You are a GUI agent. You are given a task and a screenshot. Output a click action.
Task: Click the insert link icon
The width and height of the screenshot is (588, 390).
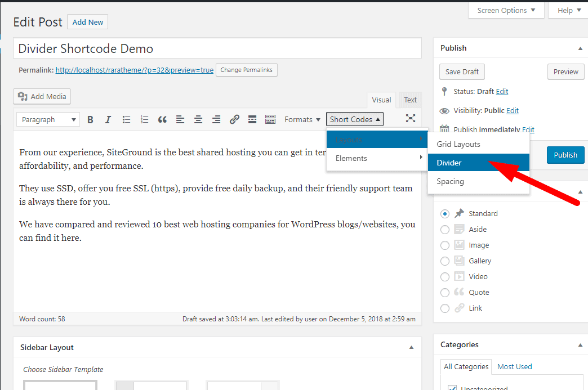click(x=234, y=119)
